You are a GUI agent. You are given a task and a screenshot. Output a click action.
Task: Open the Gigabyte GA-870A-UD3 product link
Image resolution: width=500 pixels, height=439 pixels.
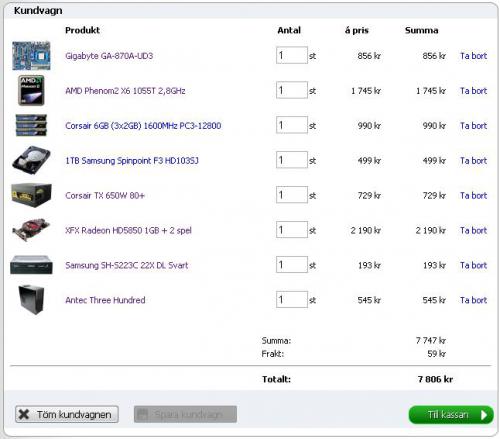(x=109, y=56)
